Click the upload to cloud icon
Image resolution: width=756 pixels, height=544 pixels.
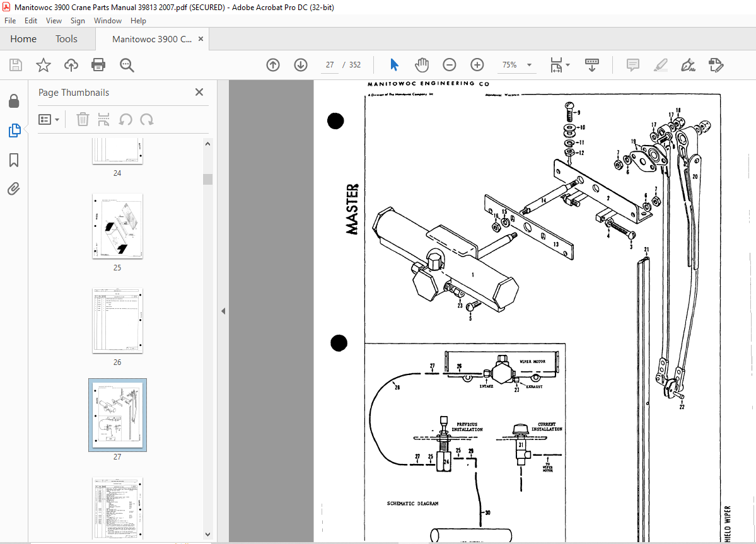click(x=71, y=65)
